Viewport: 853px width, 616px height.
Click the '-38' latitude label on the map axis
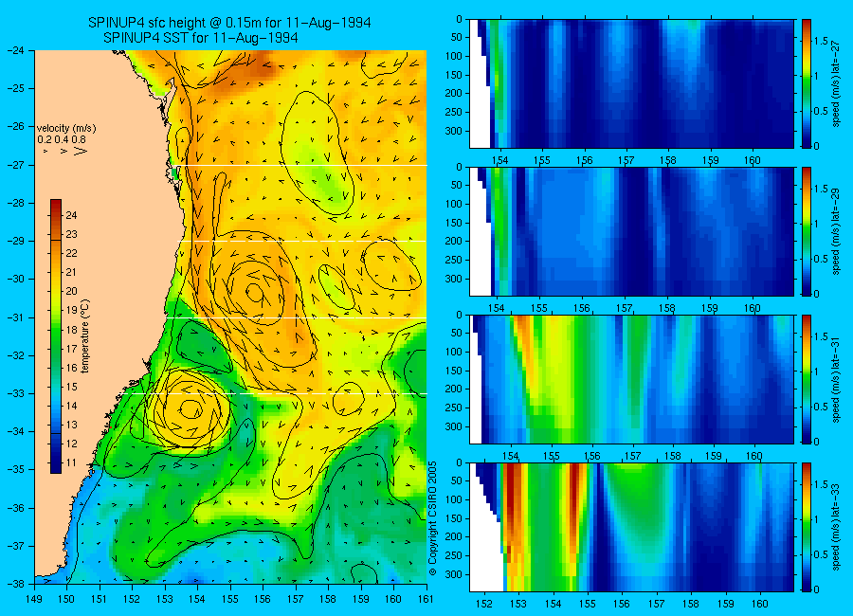click(x=16, y=584)
